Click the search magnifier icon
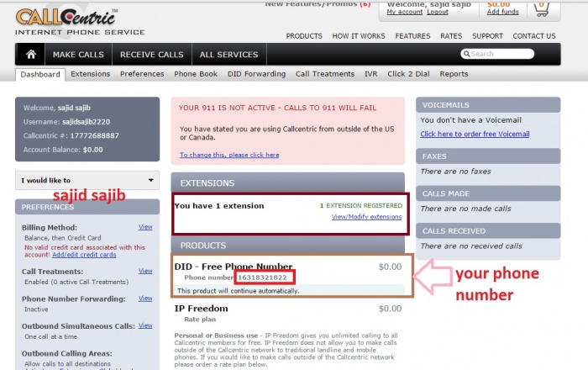Image resolution: width=588 pixels, height=370 pixels. [466, 54]
